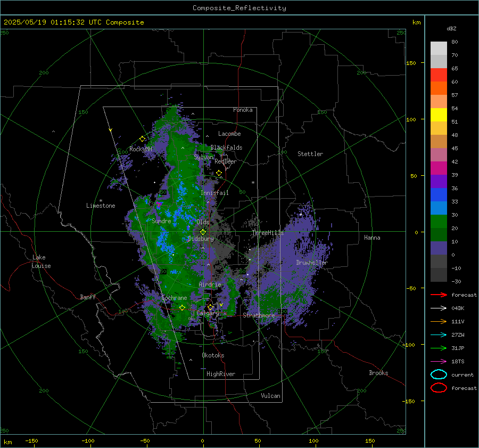The height and width of the screenshot is (448, 479).
Task: Click the Okotoks city label
Action: click(x=213, y=355)
